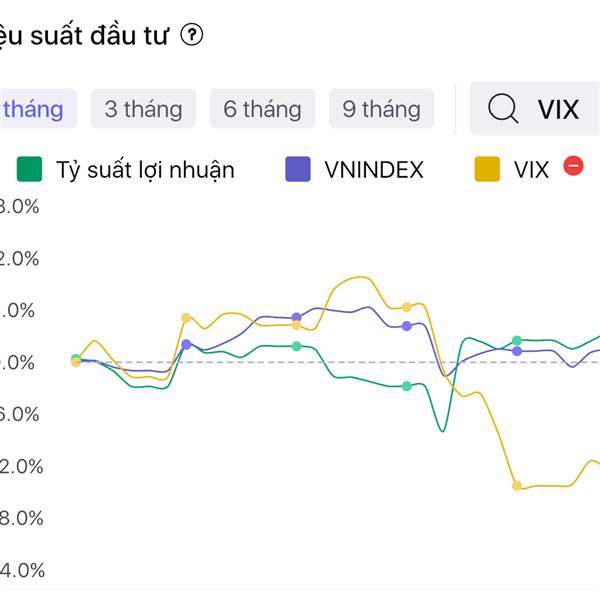Toggle the Tỷ suất lợi nhuận legend label

tap(145, 169)
